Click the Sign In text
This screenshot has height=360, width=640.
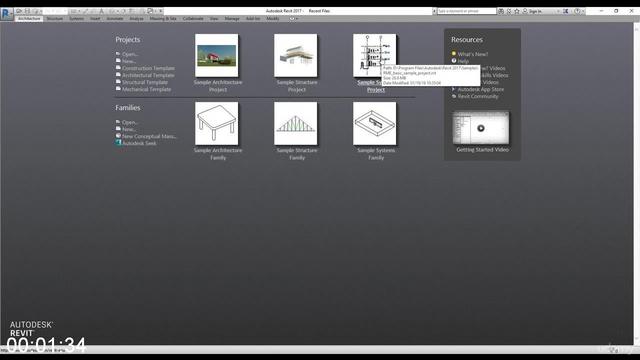[535, 11]
